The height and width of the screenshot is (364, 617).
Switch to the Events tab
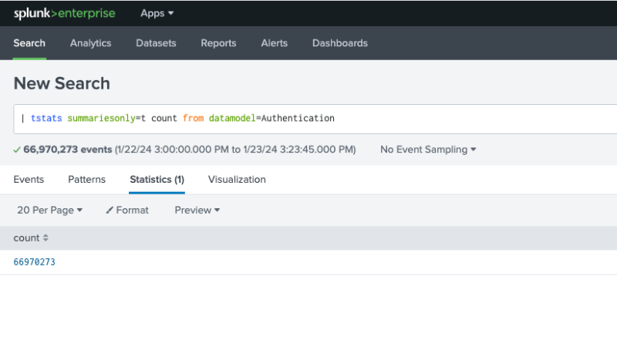pyautogui.click(x=29, y=180)
